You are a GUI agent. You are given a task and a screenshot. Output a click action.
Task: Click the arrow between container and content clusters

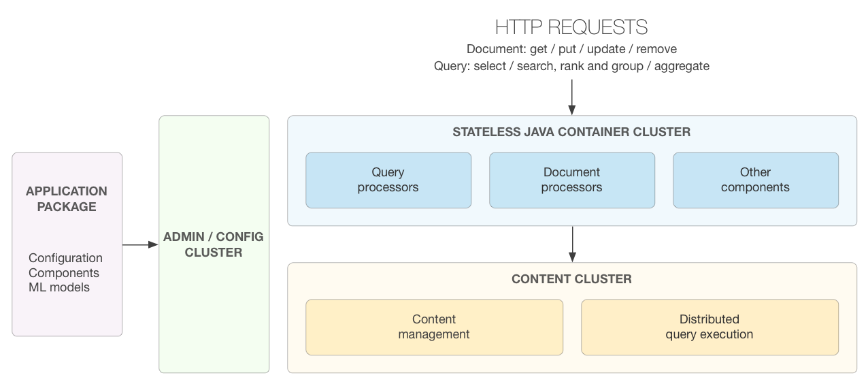pos(572,244)
